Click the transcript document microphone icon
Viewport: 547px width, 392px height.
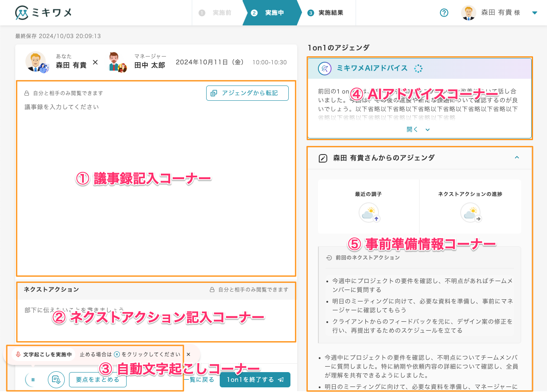(x=56, y=380)
